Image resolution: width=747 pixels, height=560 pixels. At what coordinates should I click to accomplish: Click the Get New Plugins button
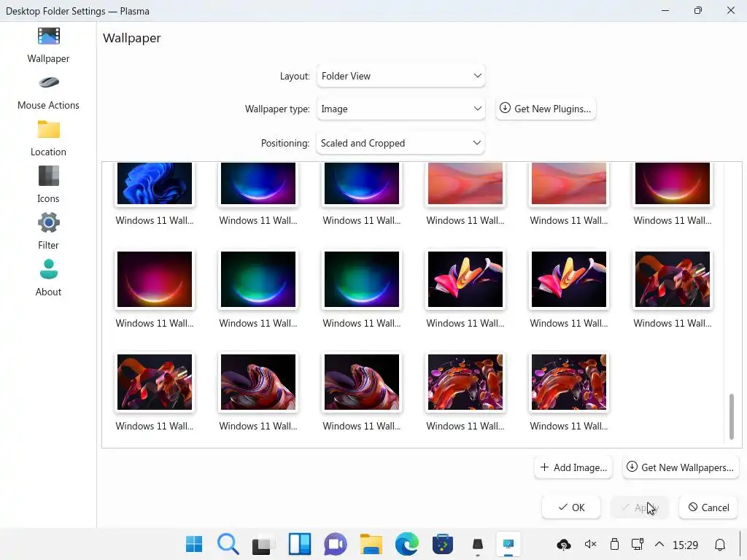pos(546,109)
